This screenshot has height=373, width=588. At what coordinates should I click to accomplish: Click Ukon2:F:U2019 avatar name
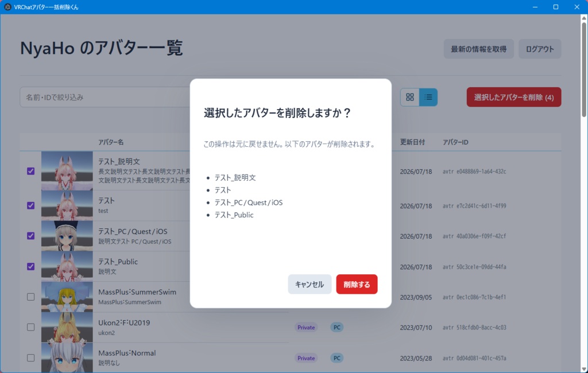tap(124, 323)
